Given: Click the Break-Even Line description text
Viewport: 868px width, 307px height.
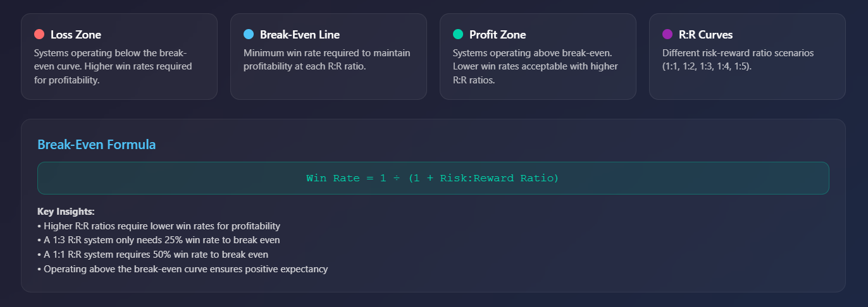Looking at the screenshot, I should coord(326,59).
